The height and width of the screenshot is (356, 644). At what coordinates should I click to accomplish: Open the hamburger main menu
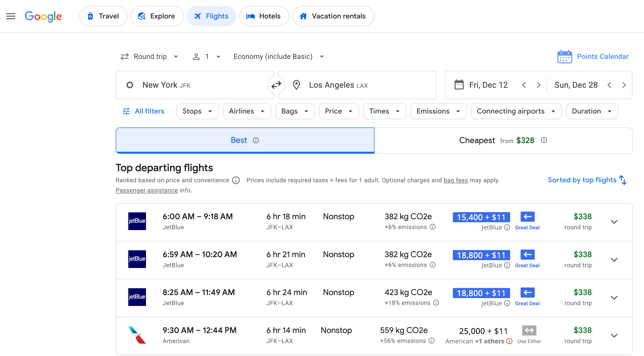tap(11, 16)
